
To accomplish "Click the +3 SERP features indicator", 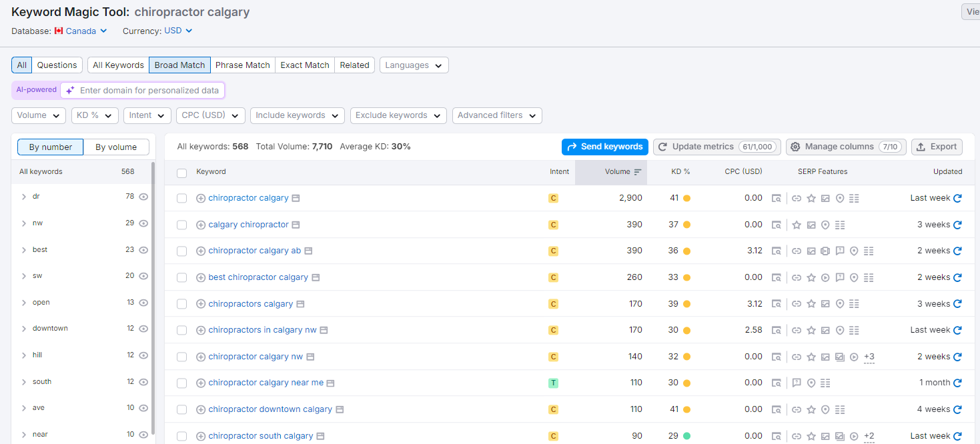I will click(869, 357).
